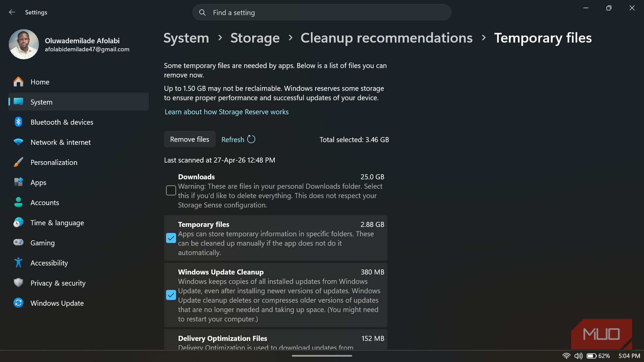Click the Last scanned timestamp text
The height and width of the screenshot is (362, 644).
pos(219,160)
